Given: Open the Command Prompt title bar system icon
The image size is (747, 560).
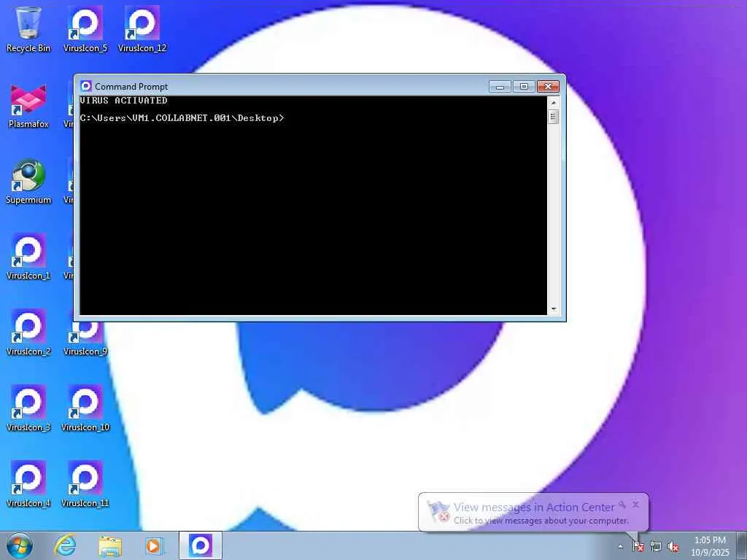Looking at the screenshot, I should pyautogui.click(x=86, y=86).
